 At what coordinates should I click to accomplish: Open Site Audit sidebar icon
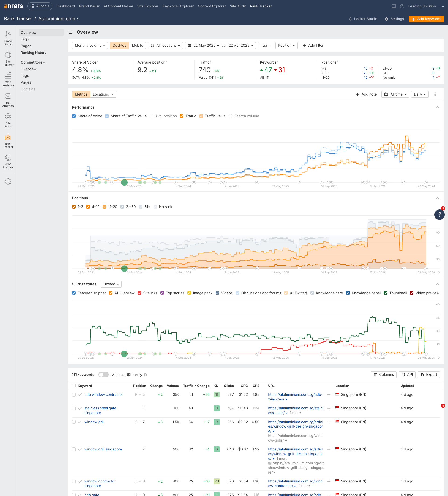click(8, 120)
